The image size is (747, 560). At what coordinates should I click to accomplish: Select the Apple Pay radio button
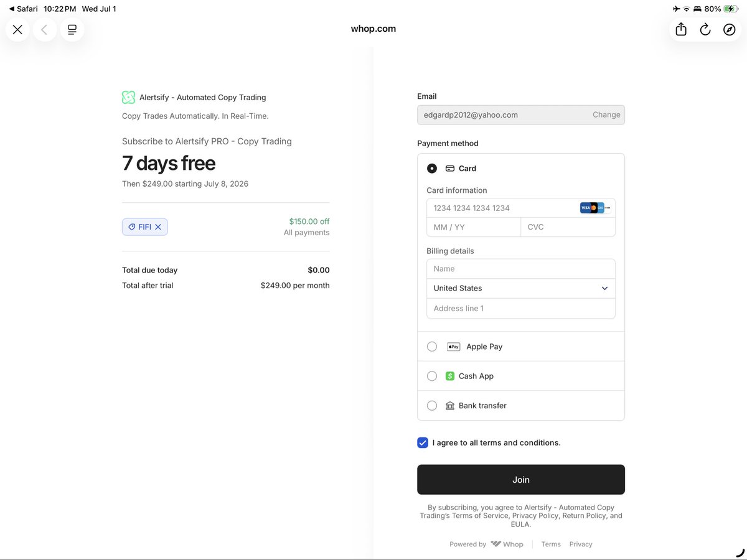tap(432, 347)
